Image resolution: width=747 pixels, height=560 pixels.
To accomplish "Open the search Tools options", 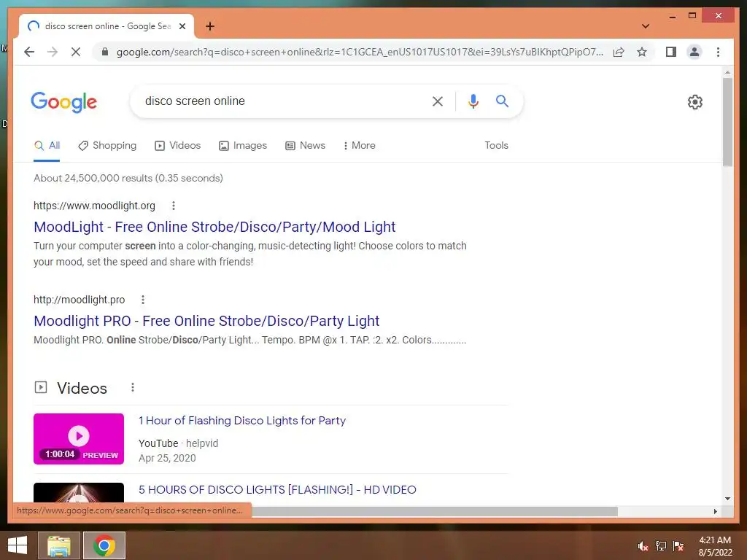I will point(496,146).
